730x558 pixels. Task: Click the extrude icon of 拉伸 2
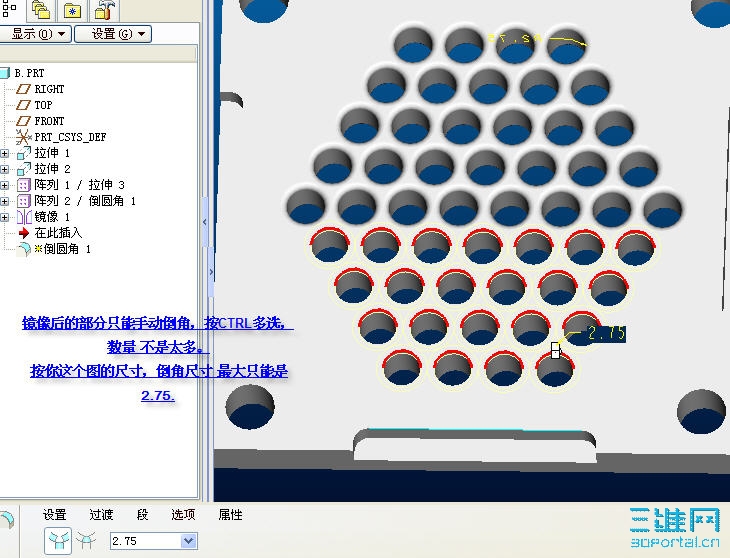point(23,169)
